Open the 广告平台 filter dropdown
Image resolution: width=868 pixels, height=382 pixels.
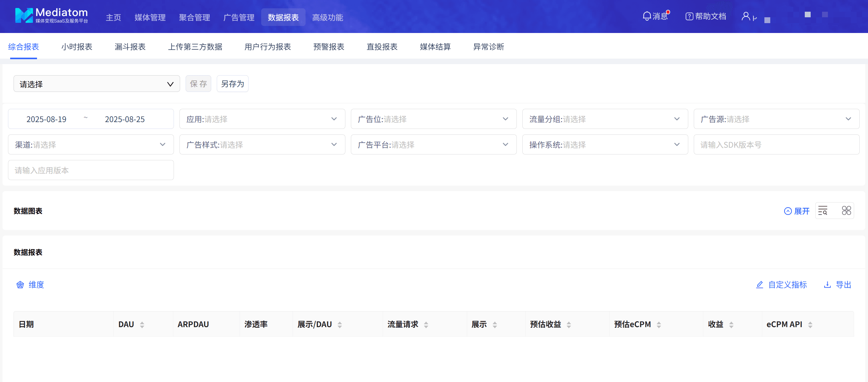(433, 145)
